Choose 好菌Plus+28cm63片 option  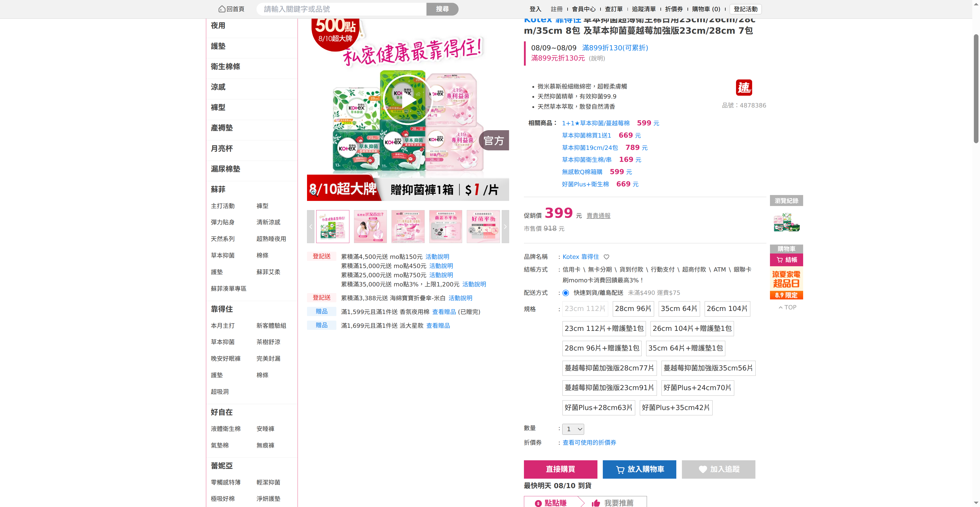point(599,408)
